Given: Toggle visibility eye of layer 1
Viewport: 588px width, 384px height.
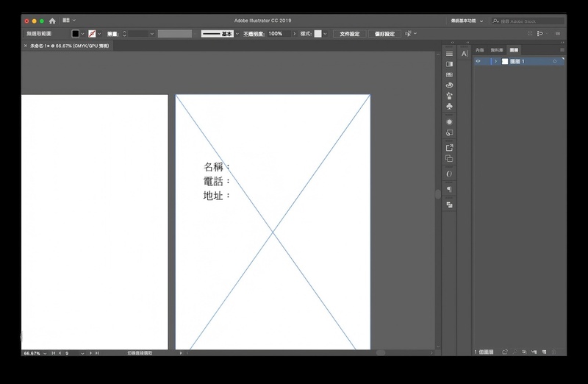Looking at the screenshot, I should click(x=478, y=61).
